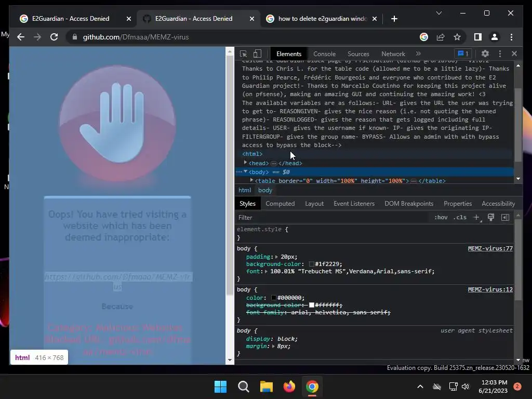Close the DevTools panel
This screenshot has width=532, height=399.
[x=514, y=54]
